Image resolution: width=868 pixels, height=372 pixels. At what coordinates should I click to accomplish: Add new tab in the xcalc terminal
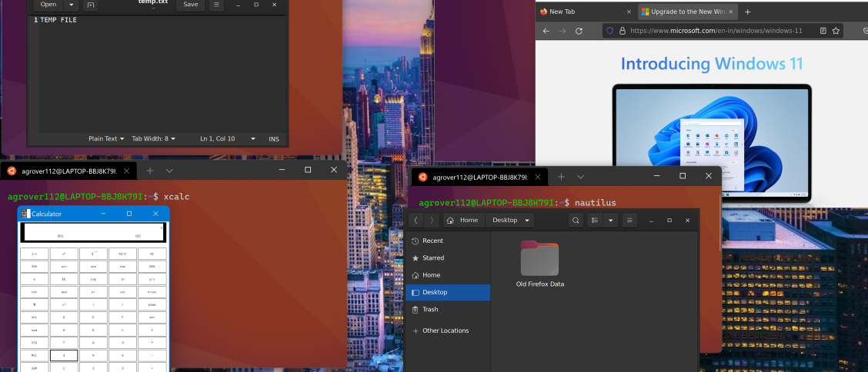150,171
